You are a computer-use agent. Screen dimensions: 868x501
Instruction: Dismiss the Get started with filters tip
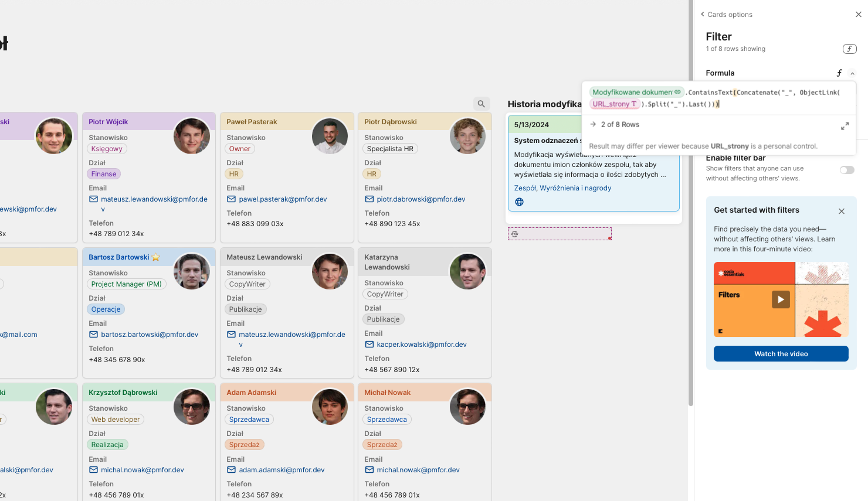click(842, 211)
